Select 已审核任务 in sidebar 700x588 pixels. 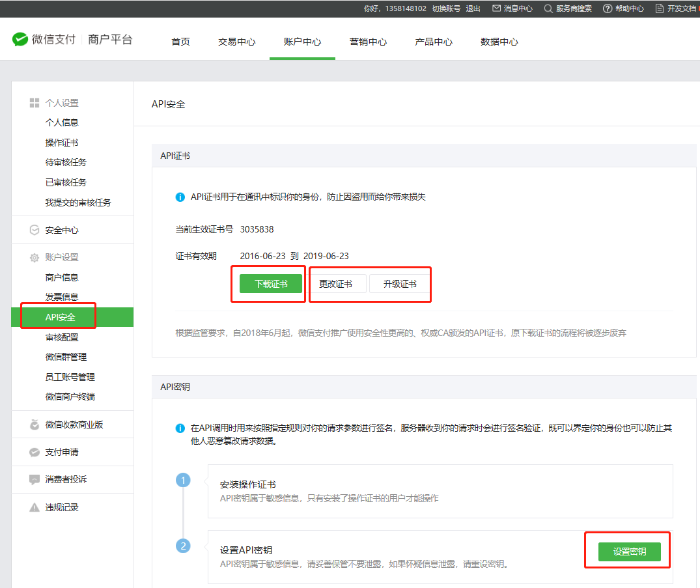pyautogui.click(x=66, y=182)
